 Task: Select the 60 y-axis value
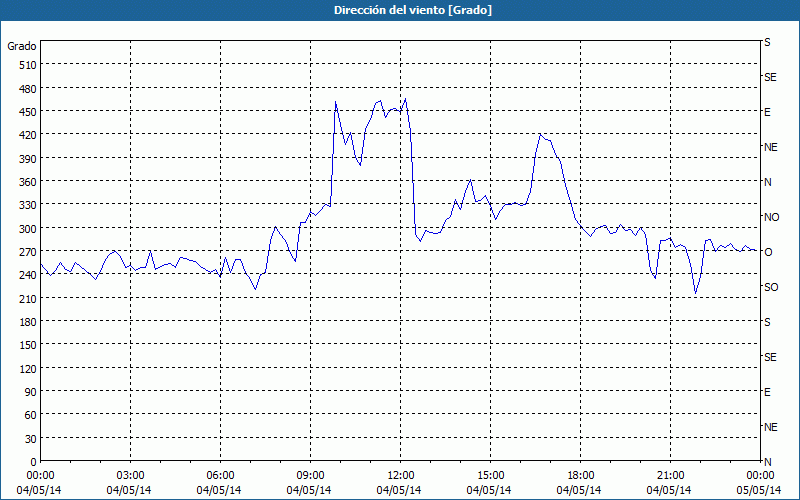click(x=32, y=415)
